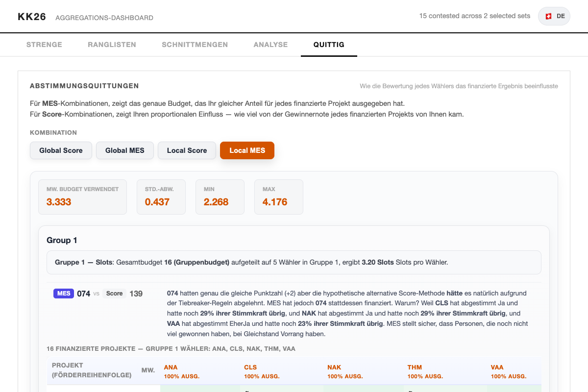Click the Quittig tab
Screen dimensions: 588x392
[329, 45]
